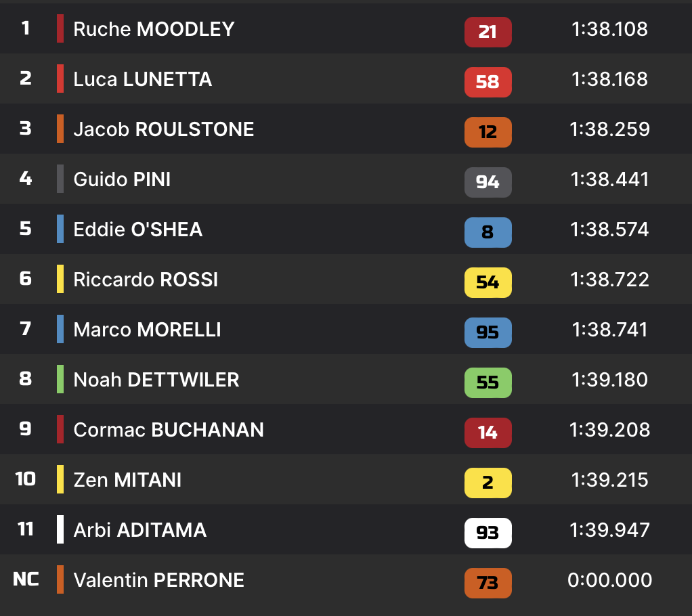Open rider Ruche MOODLEY's name
This screenshot has width=692, height=616.
click(x=154, y=29)
